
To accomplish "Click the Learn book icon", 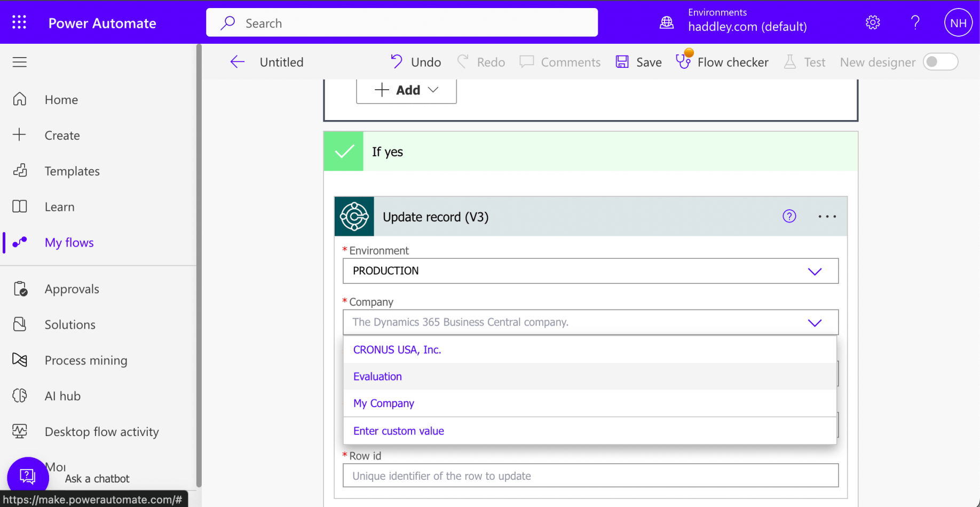I will pos(20,206).
